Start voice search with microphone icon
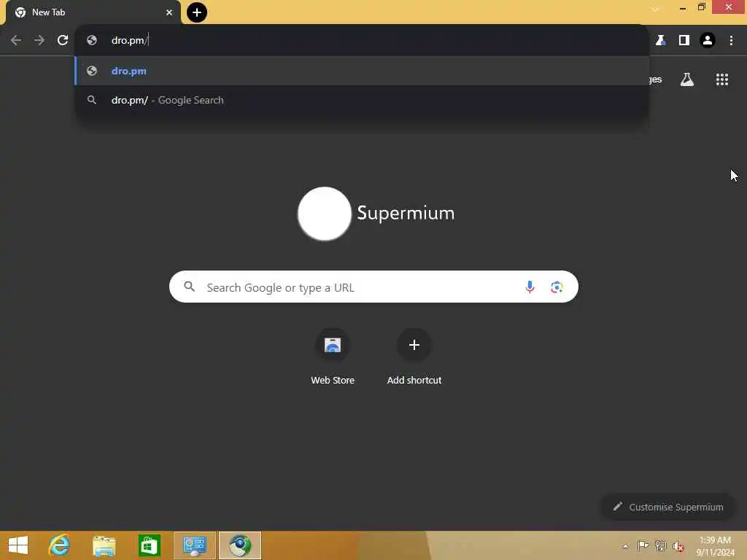 pos(530,287)
